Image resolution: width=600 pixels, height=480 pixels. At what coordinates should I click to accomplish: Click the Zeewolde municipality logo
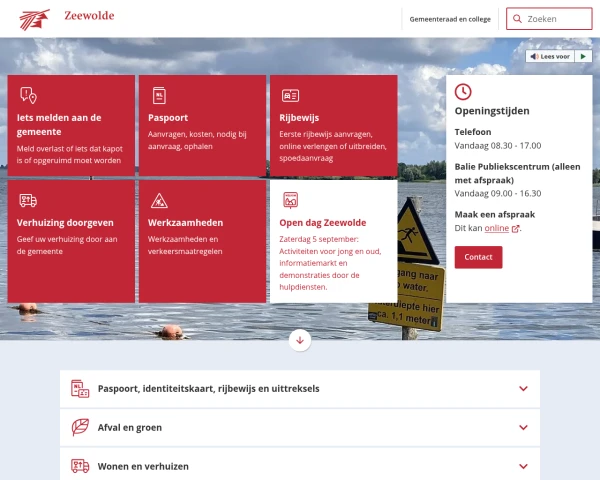pyautogui.click(x=34, y=20)
